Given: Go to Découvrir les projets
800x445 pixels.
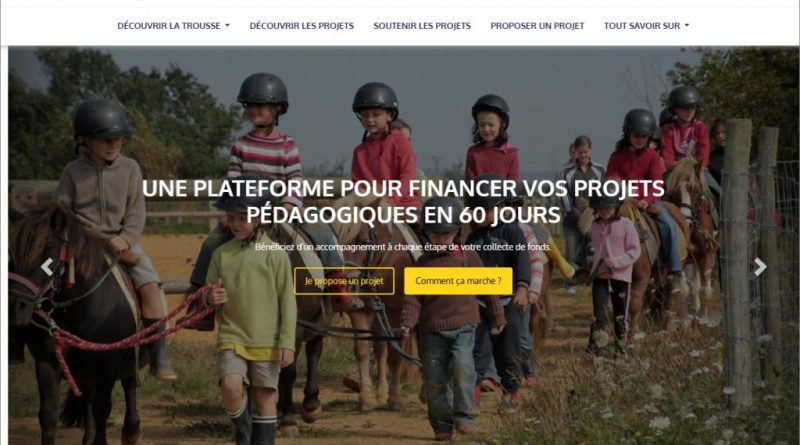Looking at the screenshot, I should tap(302, 26).
